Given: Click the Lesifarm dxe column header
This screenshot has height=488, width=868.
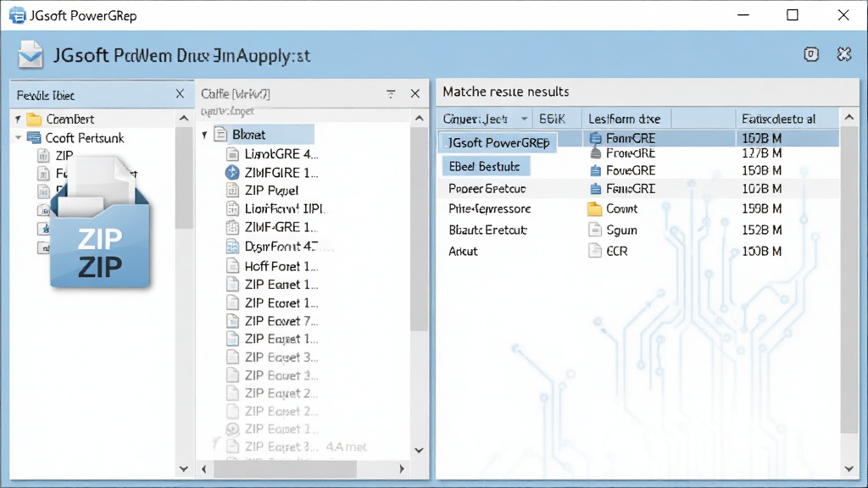Looking at the screenshot, I should click(625, 119).
